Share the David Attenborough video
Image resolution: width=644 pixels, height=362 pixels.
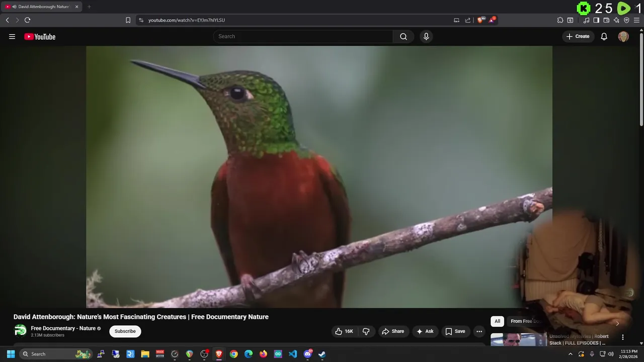393,331
